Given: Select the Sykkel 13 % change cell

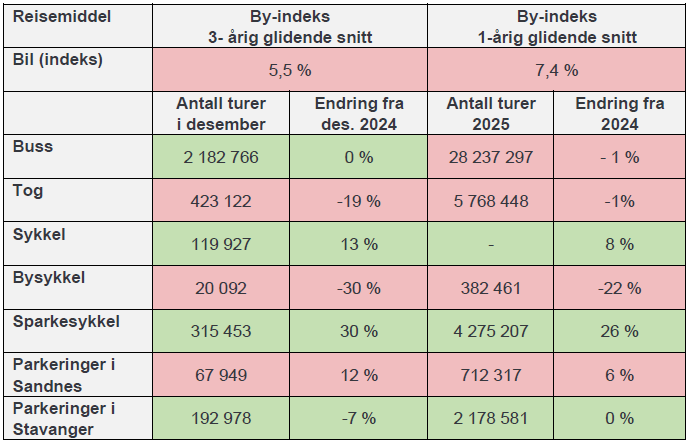Looking at the screenshot, I should click(358, 244).
